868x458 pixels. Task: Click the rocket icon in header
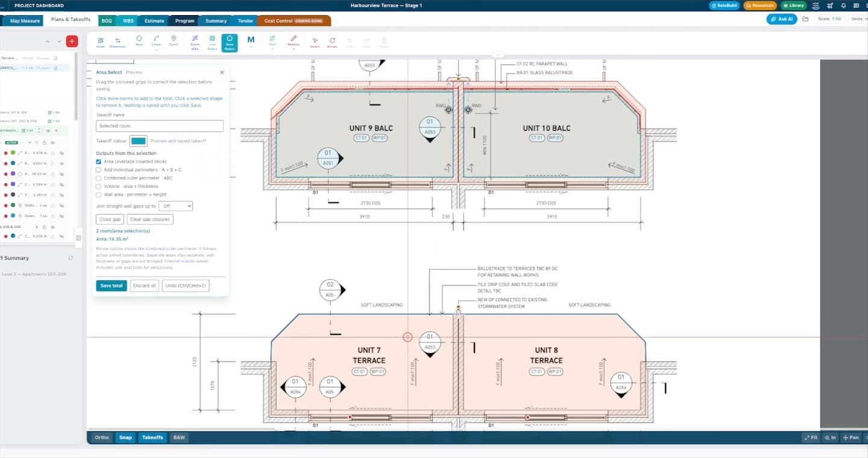pyautogui.click(x=830, y=5)
